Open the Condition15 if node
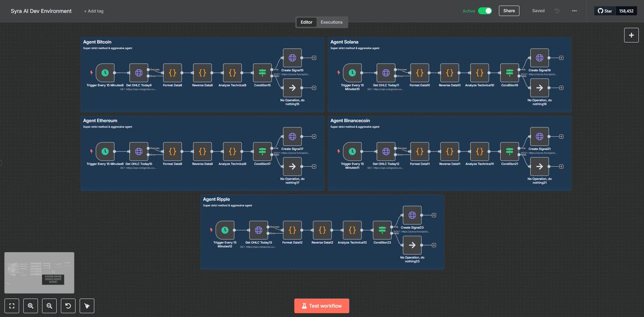This screenshot has width=644, height=317. coord(262,72)
